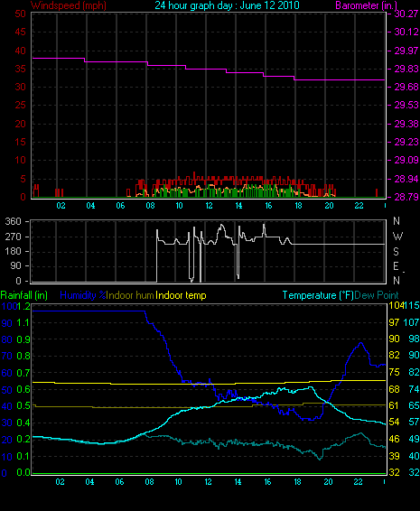Image resolution: width=420 pixels, height=511 pixels.
Task: Click the wind direction label 360
Action: 14,222
